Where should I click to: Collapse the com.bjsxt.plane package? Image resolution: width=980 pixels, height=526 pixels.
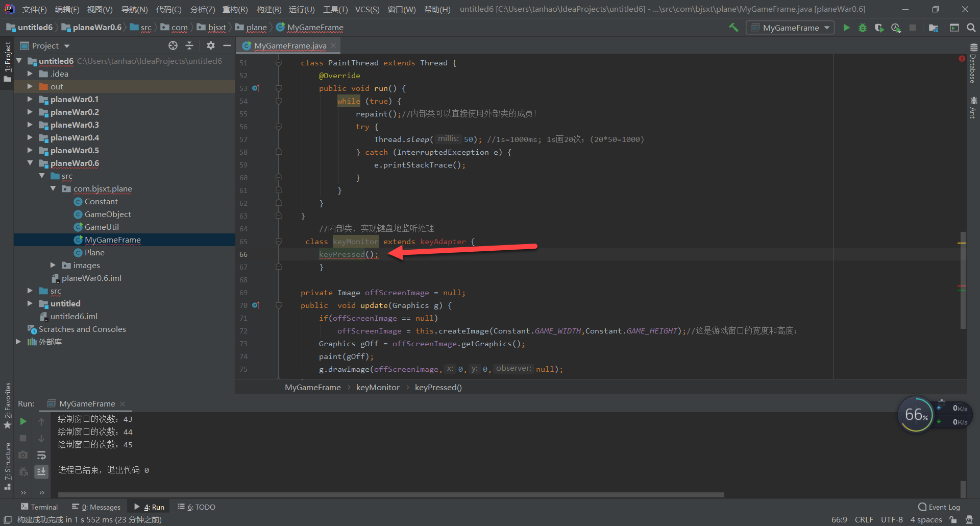pos(53,188)
